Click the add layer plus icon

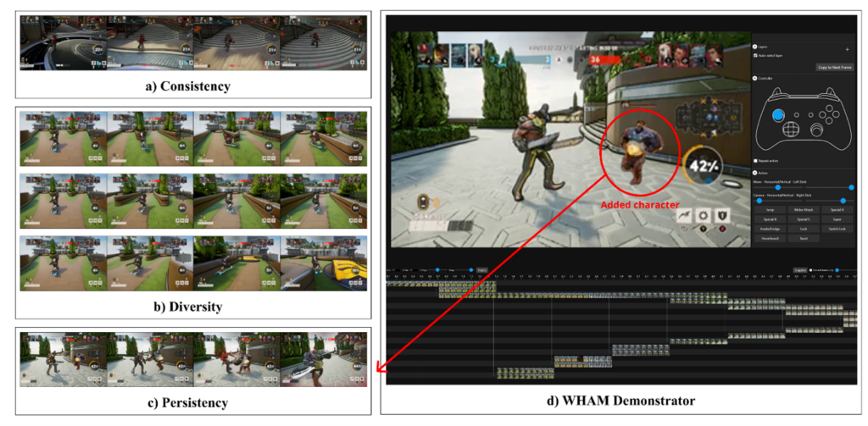point(846,49)
